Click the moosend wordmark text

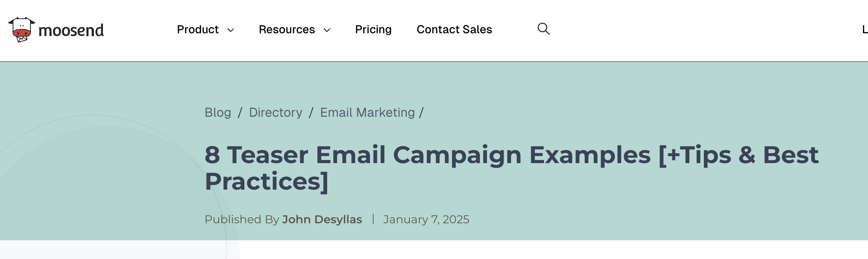tap(71, 30)
